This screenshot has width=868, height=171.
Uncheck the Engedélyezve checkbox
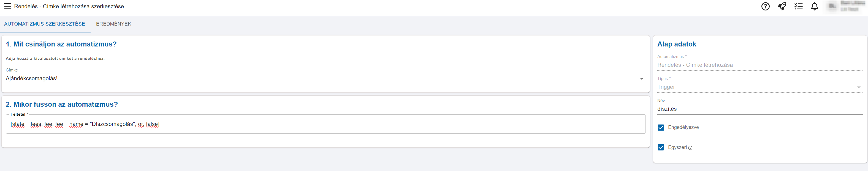[661, 128]
